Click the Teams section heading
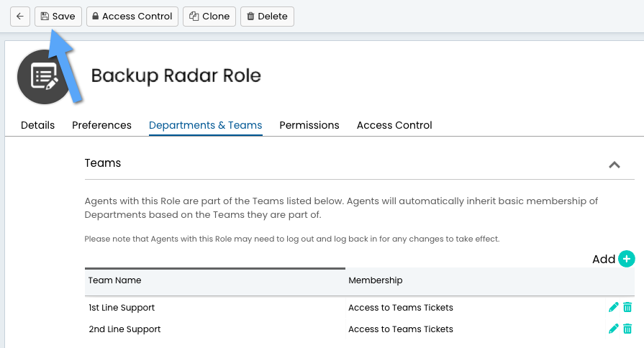Screen dimensions: 644x348 point(103,163)
